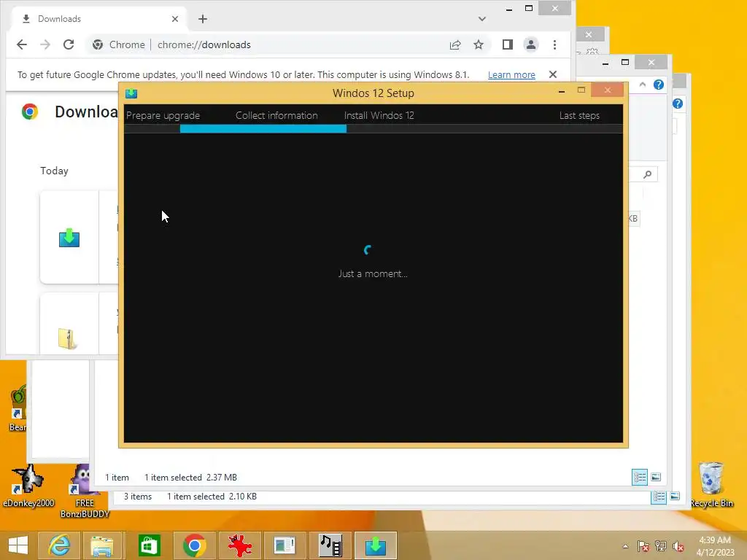Click the Last steps label
This screenshot has height=560, width=747.
click(x=579, y=116)
